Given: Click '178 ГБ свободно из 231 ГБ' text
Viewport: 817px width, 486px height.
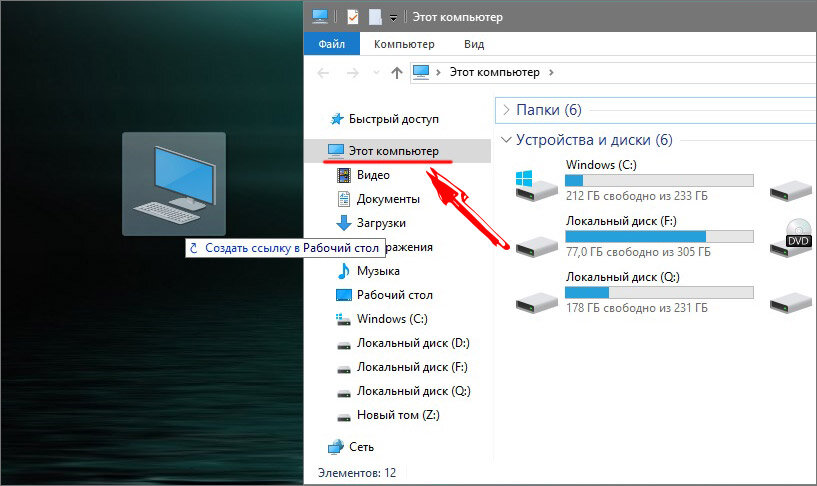Looking at the screenshot, I should (637, 308).
